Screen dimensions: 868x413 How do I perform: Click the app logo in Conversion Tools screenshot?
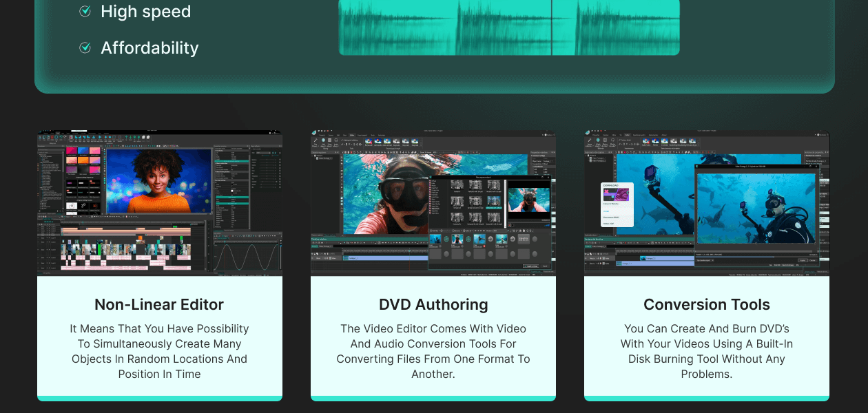tap(588, 134)
